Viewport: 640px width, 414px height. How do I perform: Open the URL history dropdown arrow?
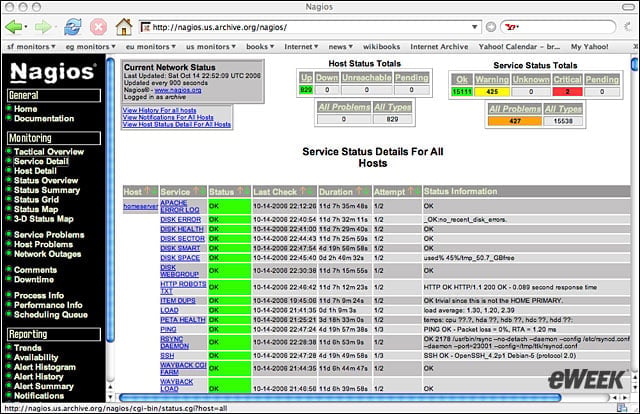[x=474, y=27]
